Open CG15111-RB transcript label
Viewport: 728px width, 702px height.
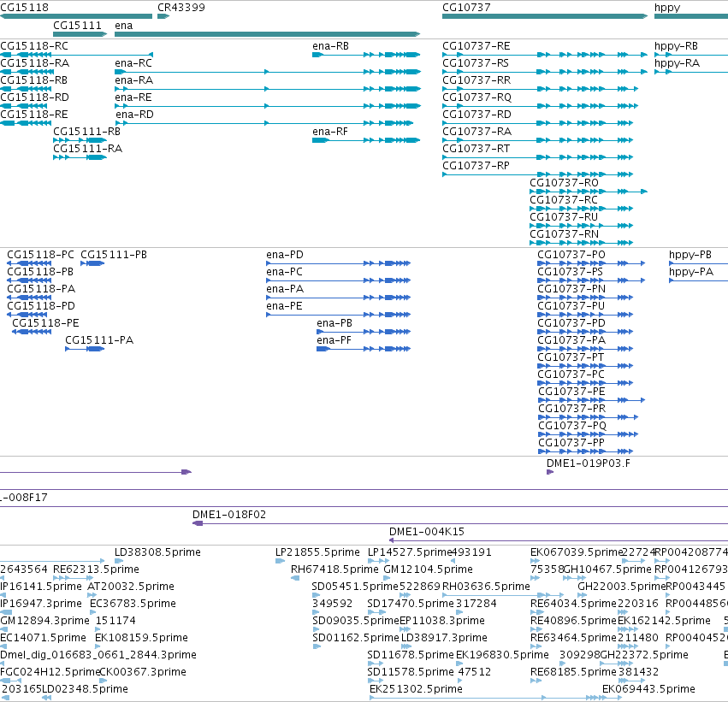point(86,132)
